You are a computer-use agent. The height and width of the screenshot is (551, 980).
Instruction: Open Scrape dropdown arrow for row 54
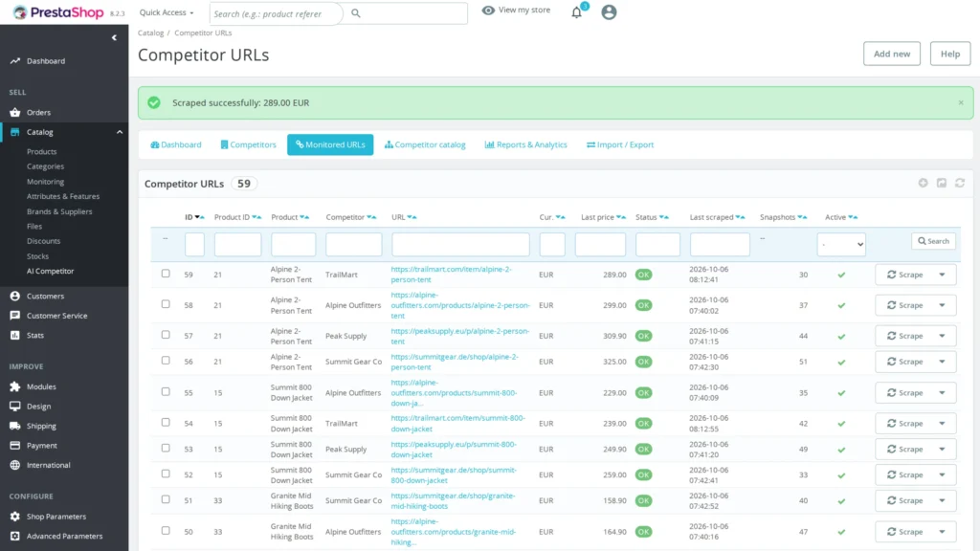tap(942, 424)
